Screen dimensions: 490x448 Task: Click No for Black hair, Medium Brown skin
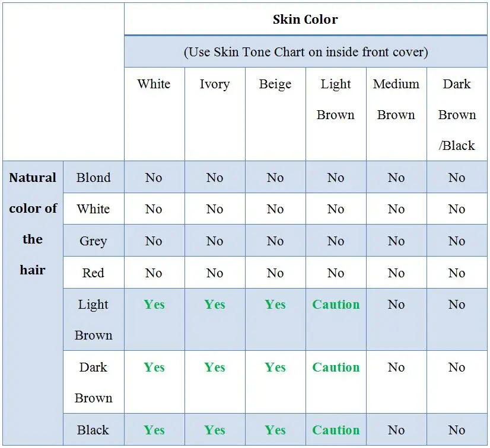[x=396, y=430]
